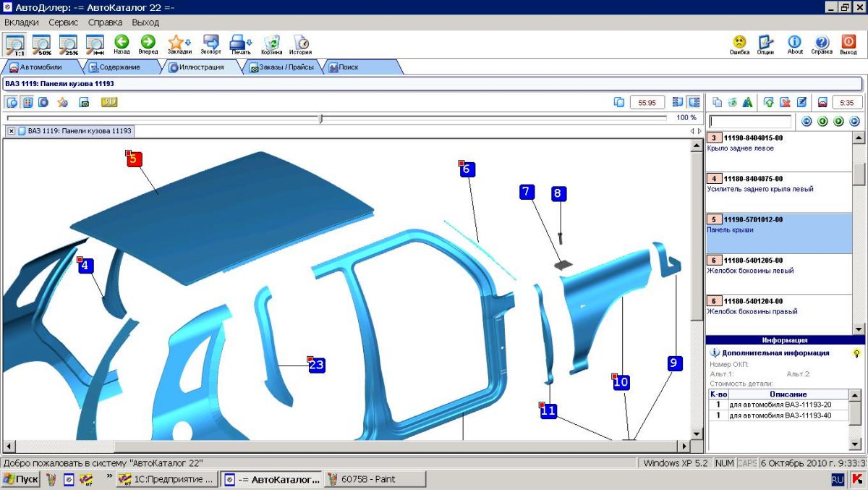The height and width of the screenshot is (490, 868).
Task: Set zoom to 50% scale
Action: click(x=41, y=45)
